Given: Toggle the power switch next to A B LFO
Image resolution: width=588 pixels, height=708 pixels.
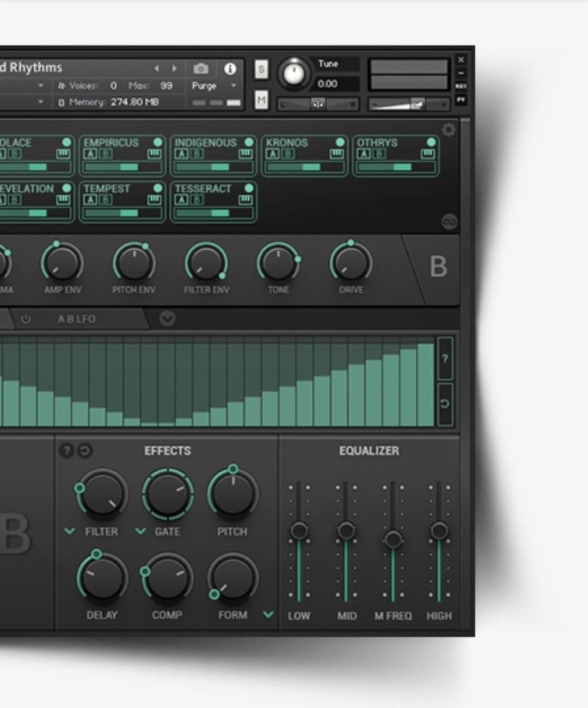Looking at the screenshot, I should (x=26, y=319).
